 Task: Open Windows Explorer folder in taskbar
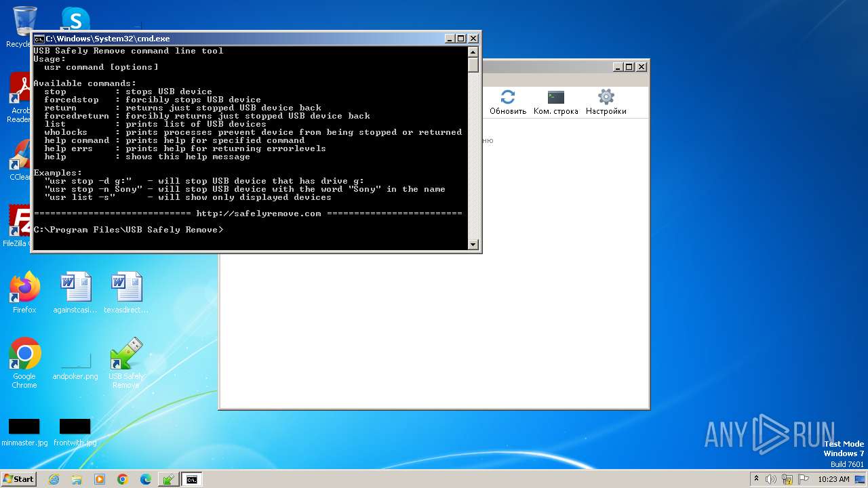click(77, 479)
